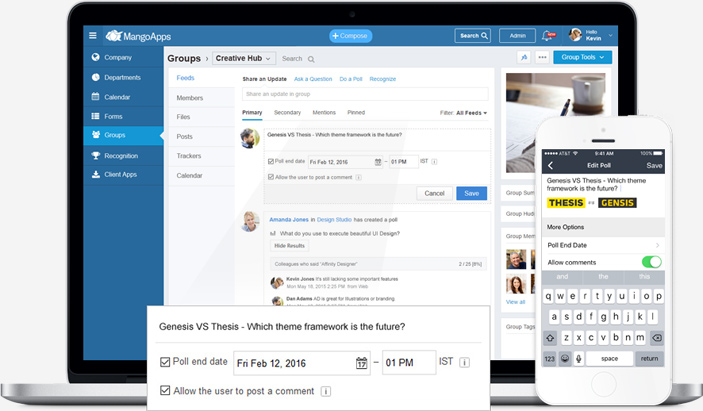Open the three-dots more options button

click(x=542, y=57)
